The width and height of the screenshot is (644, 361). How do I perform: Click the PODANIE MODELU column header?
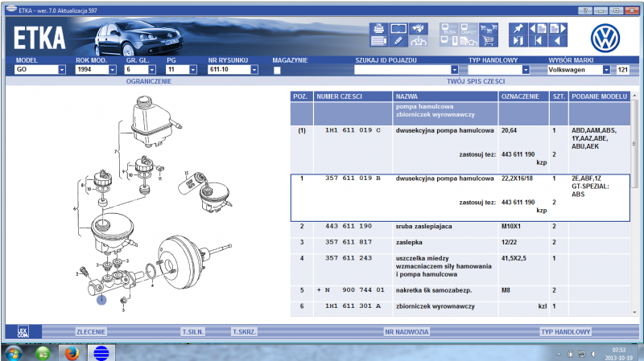pyautogui.click(x=599, y=96)
